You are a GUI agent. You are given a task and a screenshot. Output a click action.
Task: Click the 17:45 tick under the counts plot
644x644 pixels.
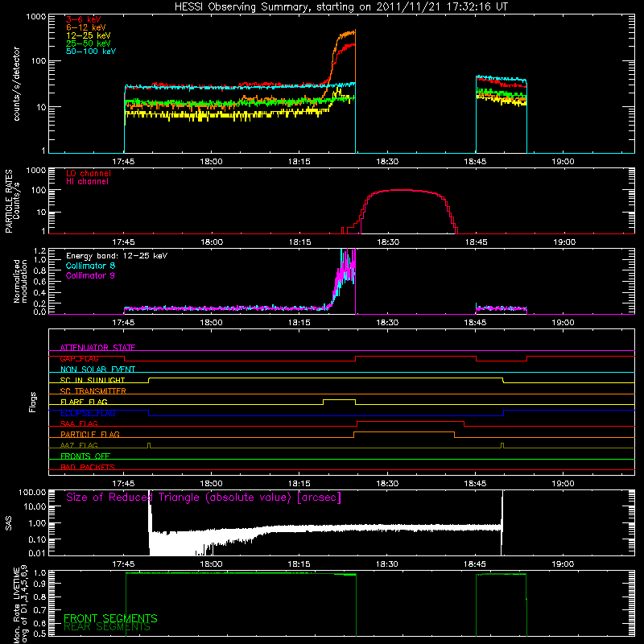coord(123,162)
